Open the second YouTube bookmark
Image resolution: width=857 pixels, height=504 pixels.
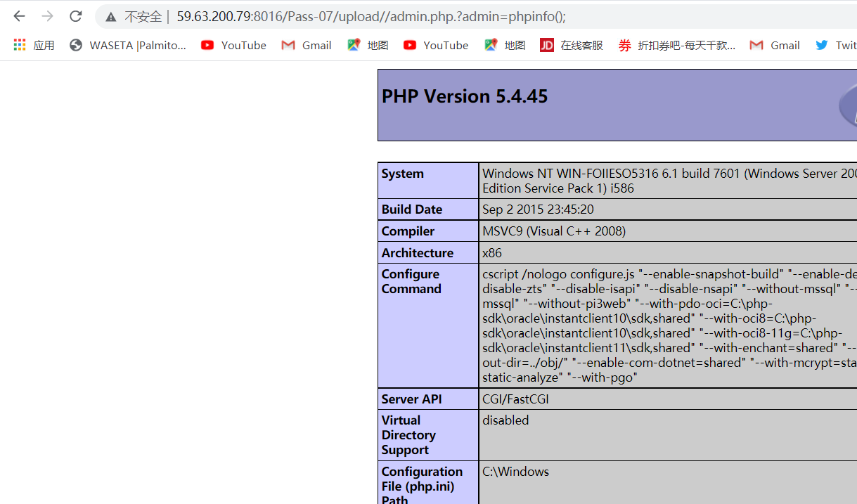(x=436, y=45)
